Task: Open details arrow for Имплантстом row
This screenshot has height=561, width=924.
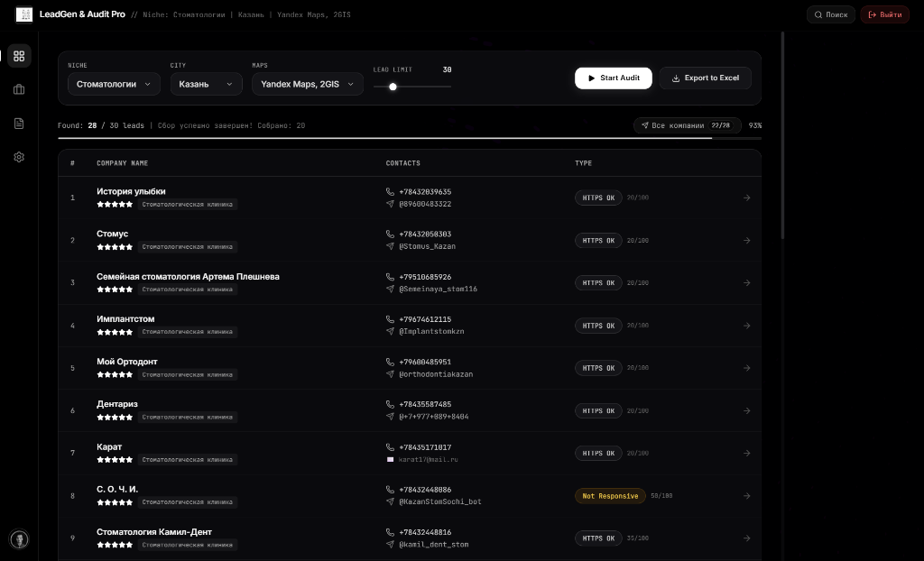Action: [746, 326]
